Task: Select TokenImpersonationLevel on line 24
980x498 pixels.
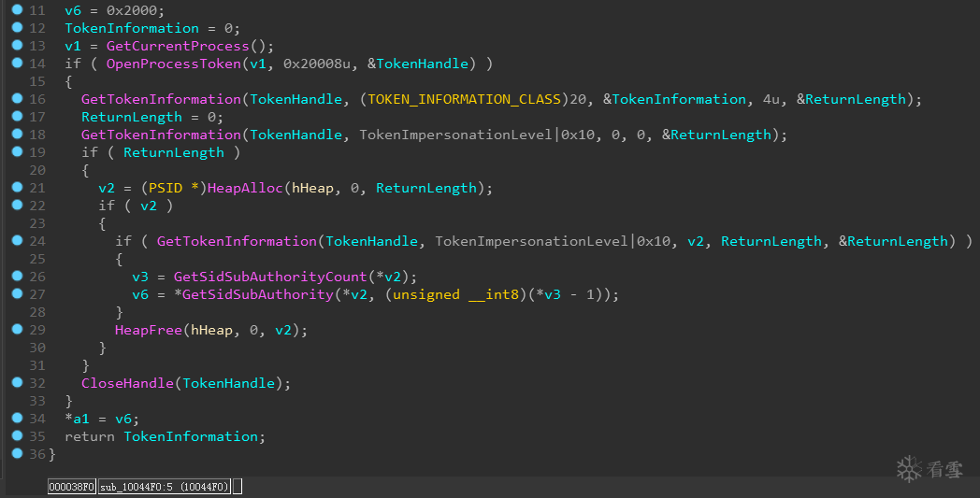Action: [x=531, y=241]
